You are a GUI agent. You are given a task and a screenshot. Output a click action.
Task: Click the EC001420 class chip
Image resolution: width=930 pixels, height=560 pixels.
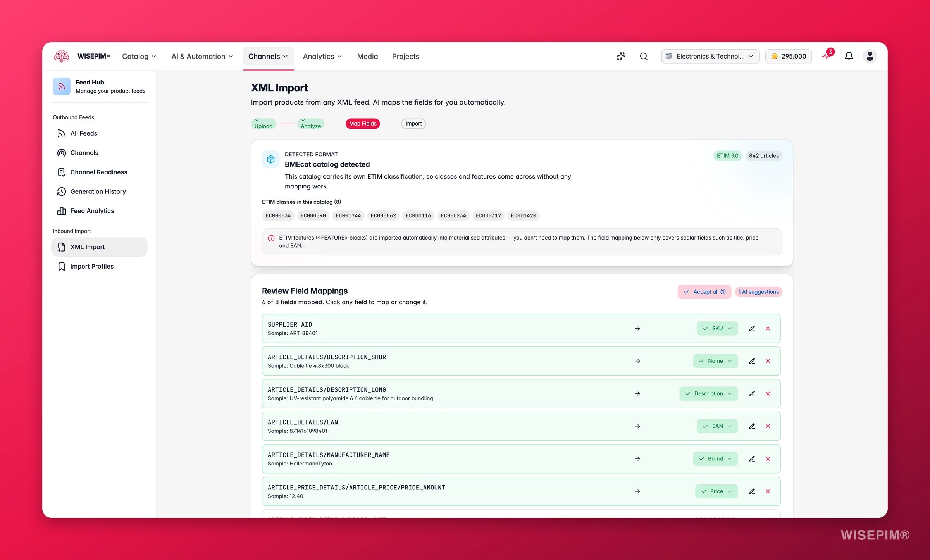click(524, 215)
